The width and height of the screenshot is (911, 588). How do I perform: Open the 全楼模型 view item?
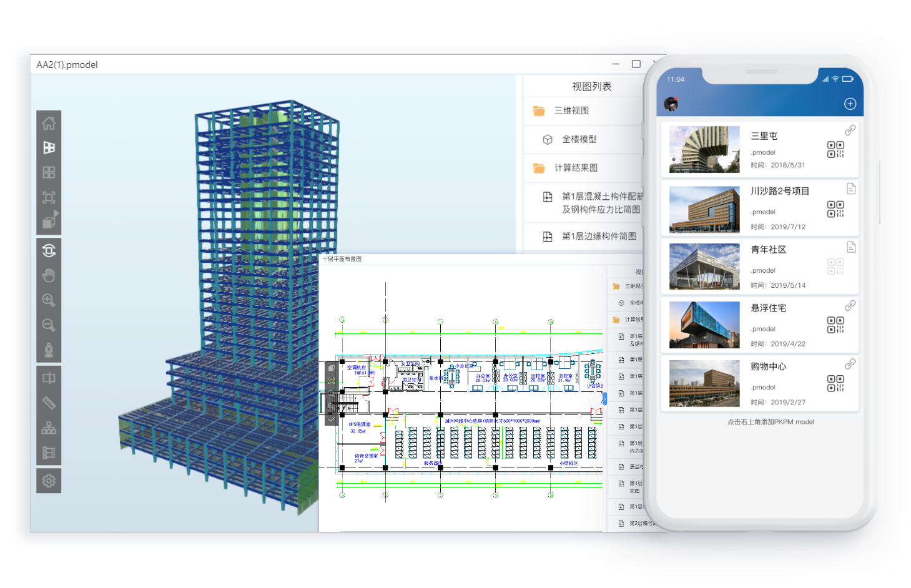point(579,139)
